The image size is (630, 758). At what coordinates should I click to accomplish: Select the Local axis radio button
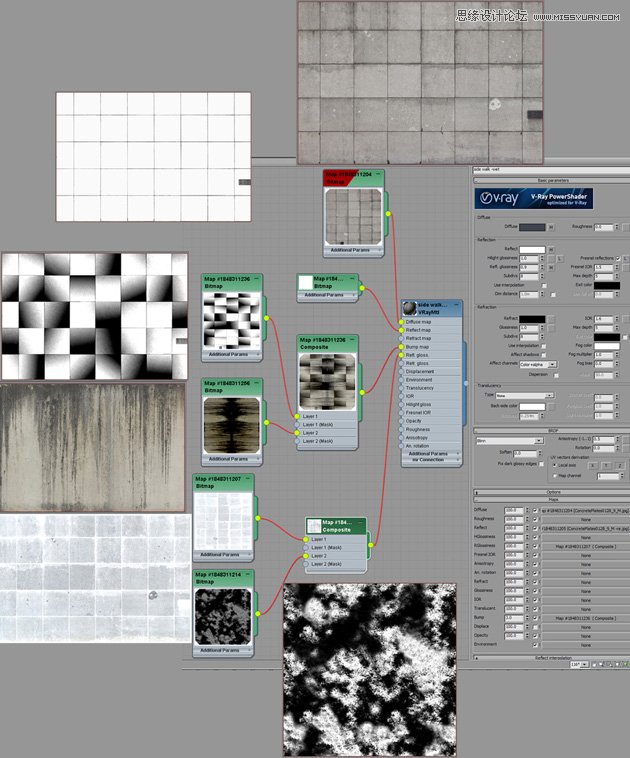555,466
